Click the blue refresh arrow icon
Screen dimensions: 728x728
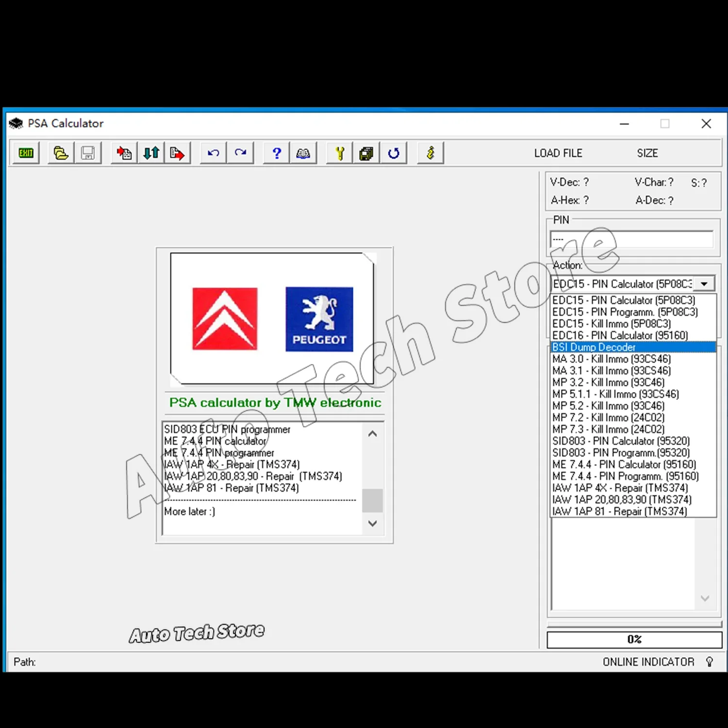[393, 153]
